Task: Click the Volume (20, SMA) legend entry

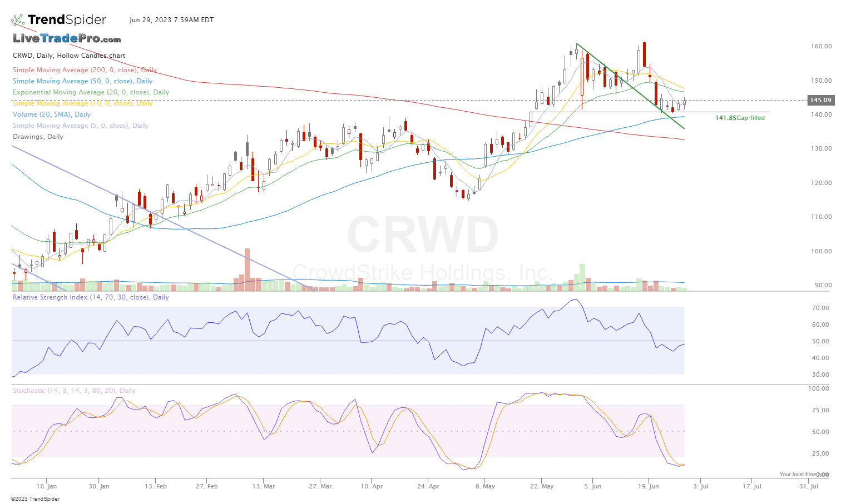Action: (x=52, y=114)
